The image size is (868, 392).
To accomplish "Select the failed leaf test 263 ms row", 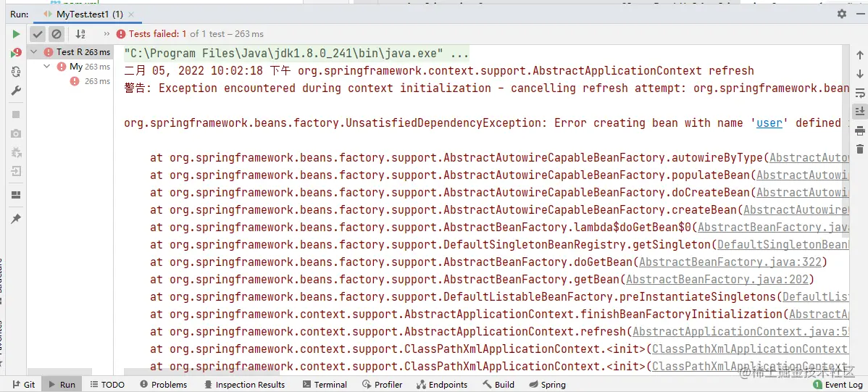I will [x=70, y=81].
